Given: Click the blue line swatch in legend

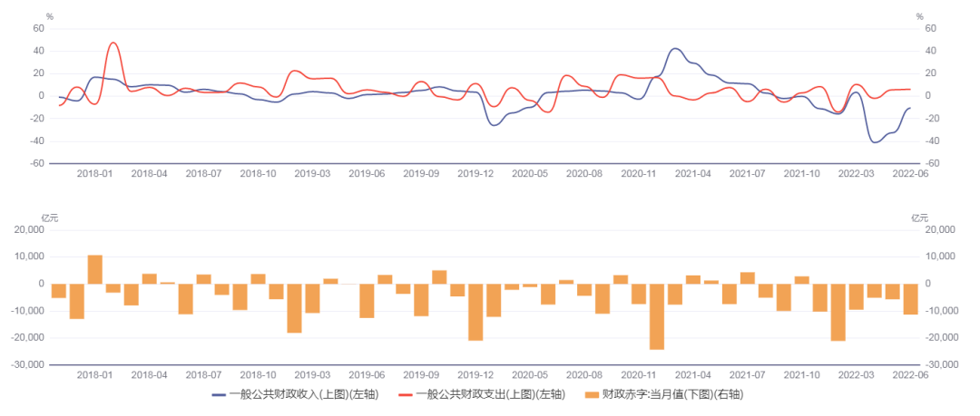Looking at the screenshot, I should coord(219,395).
